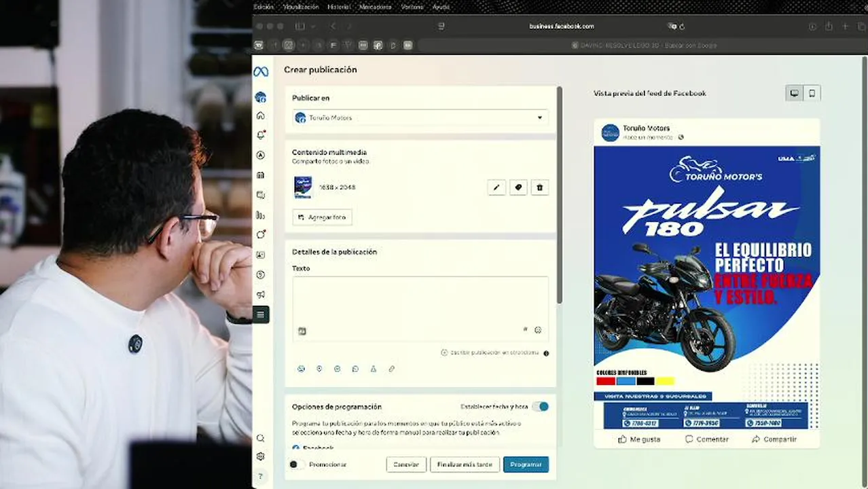Click the form panel's vertical scrollbar
The image size is (868, 489).
click(560, 194)
